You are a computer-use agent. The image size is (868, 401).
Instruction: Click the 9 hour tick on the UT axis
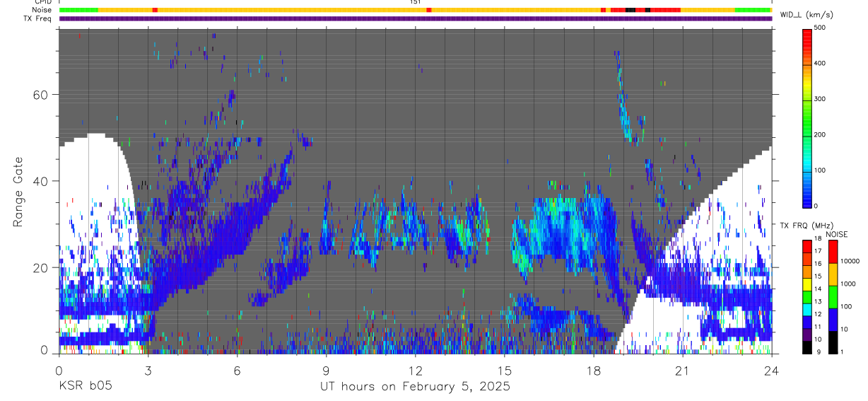pos(326,370)
